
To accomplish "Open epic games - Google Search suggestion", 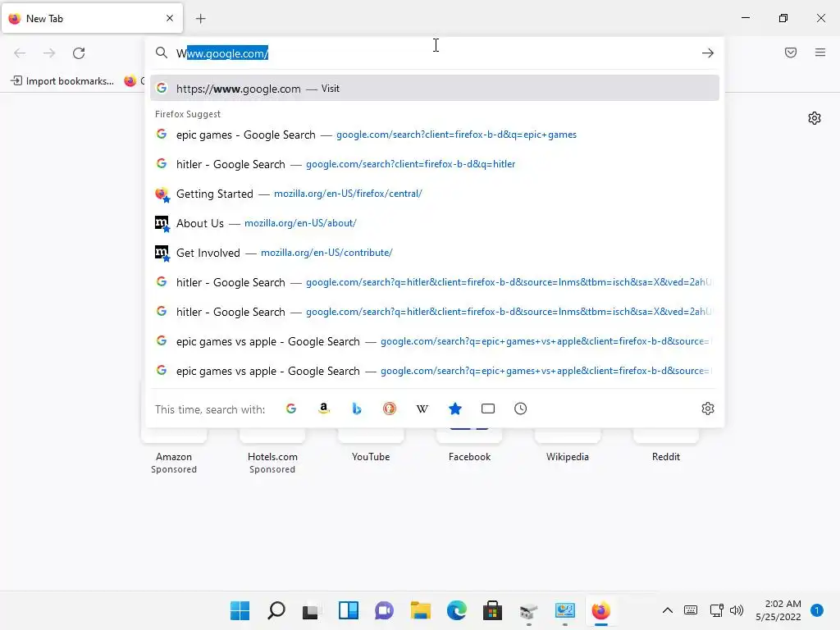I will click(435, 135).
